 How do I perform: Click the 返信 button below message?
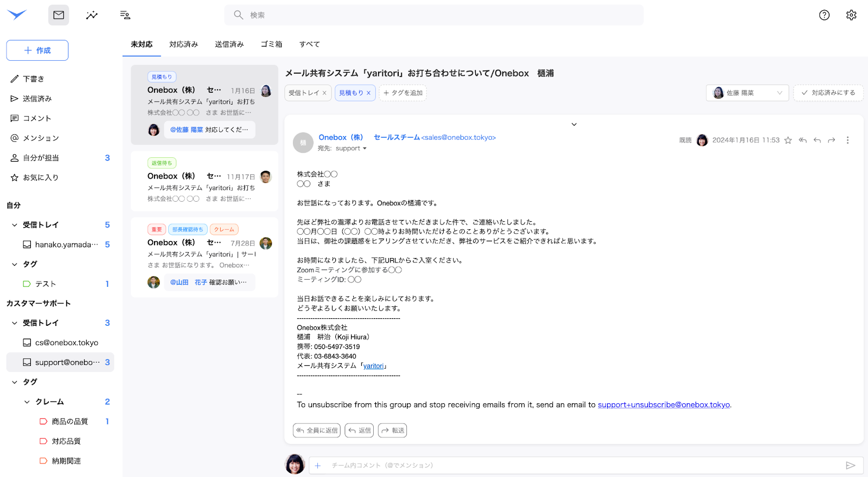coord(360,430)
